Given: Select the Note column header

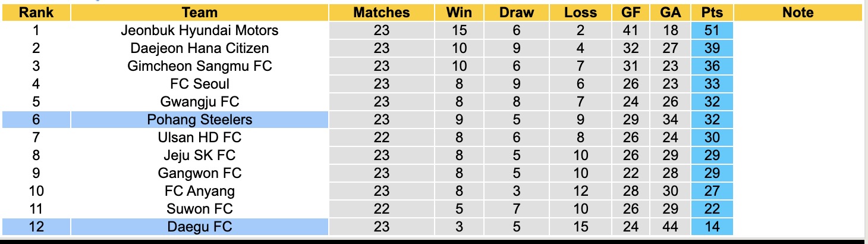Looking at the screenshot, I should pos(797,12).
